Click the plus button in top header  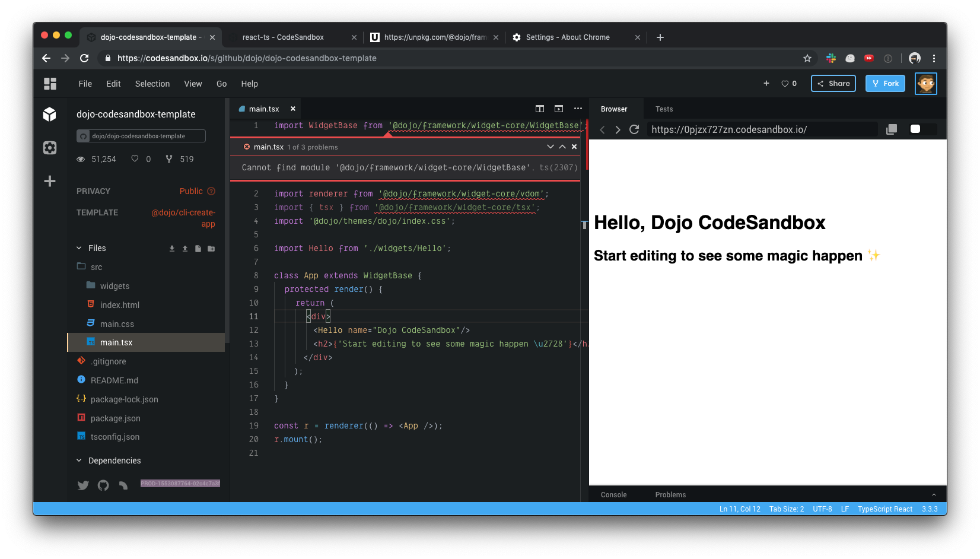766,84
